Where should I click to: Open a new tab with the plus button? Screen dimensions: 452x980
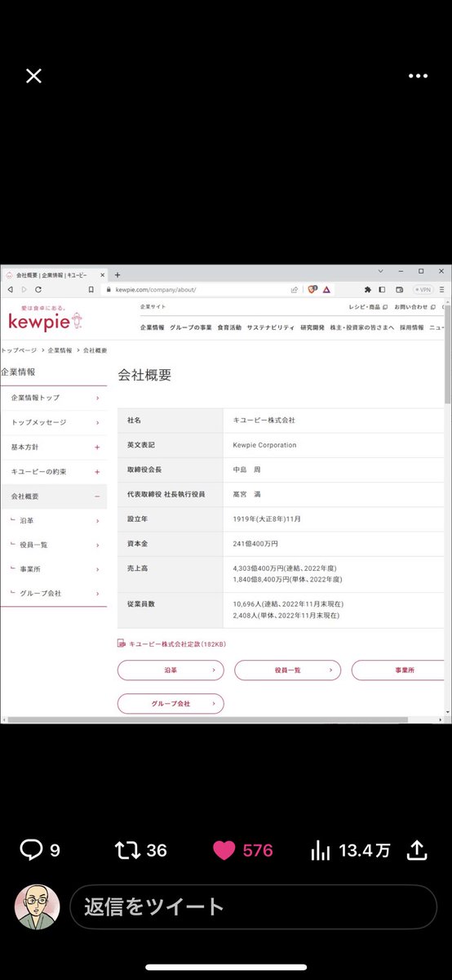coord(117,274)
